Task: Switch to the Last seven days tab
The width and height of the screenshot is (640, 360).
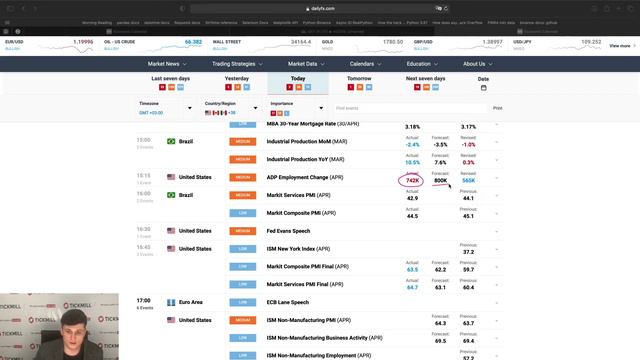Action: tap(171, 83)
